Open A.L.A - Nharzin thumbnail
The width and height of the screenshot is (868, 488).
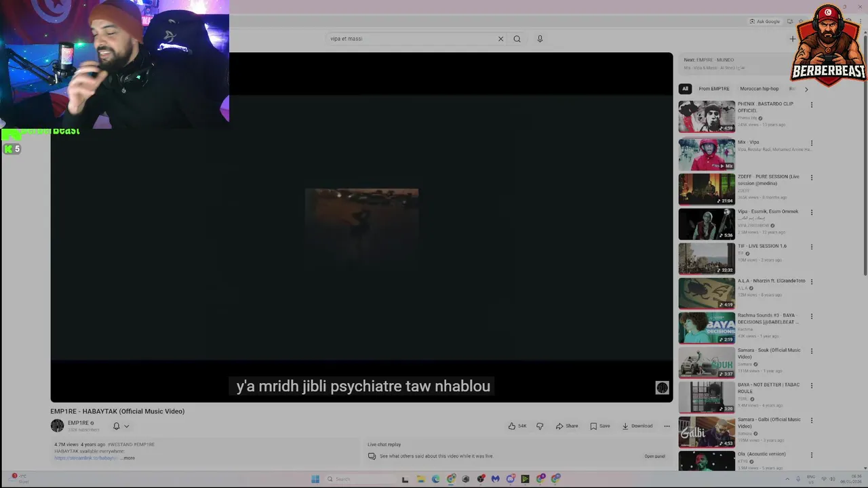coord(707,293)
